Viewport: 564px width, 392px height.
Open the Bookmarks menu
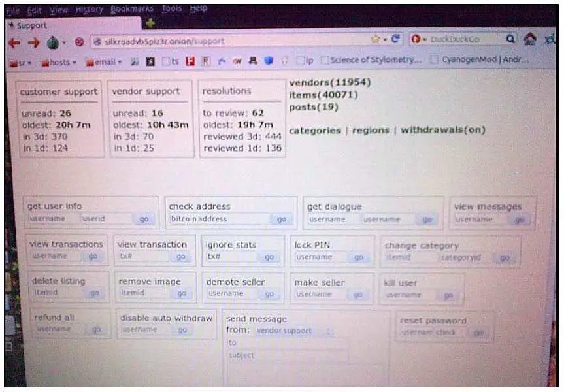[133, 9]
